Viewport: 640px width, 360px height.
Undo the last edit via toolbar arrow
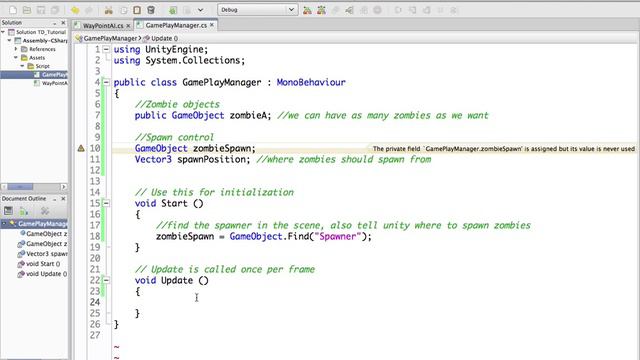[x=75, y=10]
